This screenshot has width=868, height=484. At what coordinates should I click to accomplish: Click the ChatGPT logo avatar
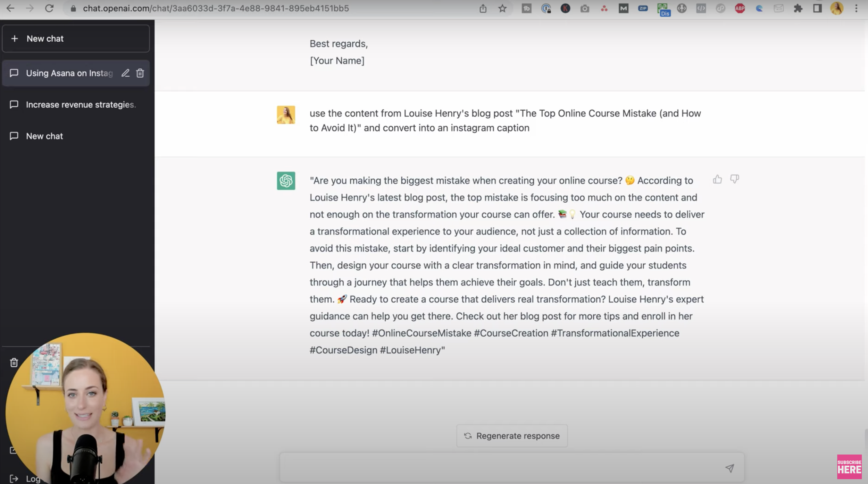click(x=286, y=181)
